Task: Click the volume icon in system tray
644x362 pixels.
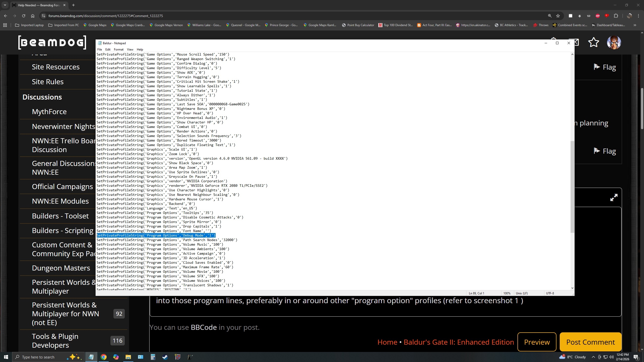Action: tap(611, 357)
